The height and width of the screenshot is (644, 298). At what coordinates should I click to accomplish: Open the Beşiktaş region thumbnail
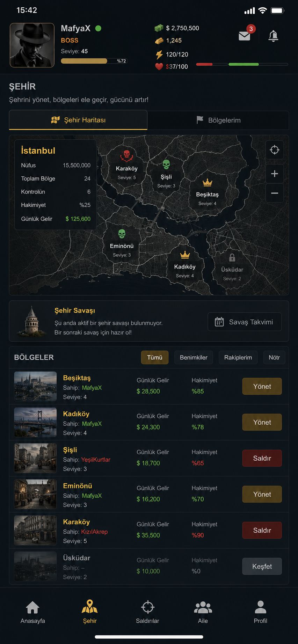[x=35, y=386]
